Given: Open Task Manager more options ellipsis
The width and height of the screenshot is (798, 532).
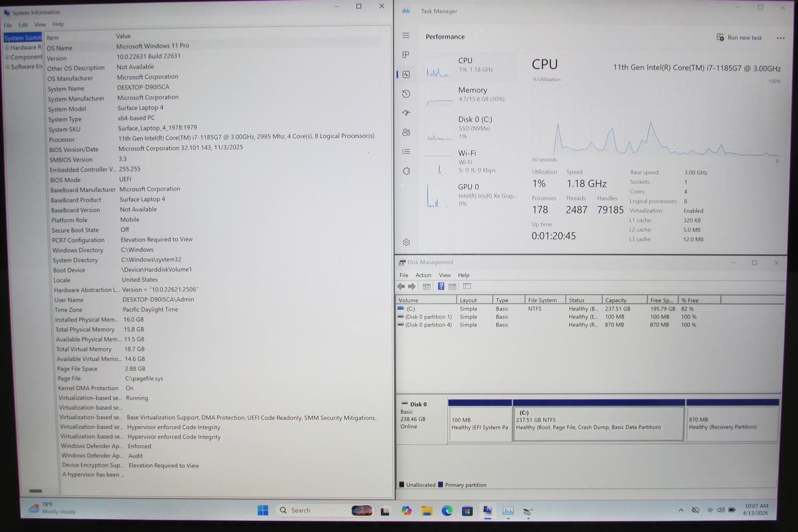Looking at the screenshot, I should click(781, 38).
